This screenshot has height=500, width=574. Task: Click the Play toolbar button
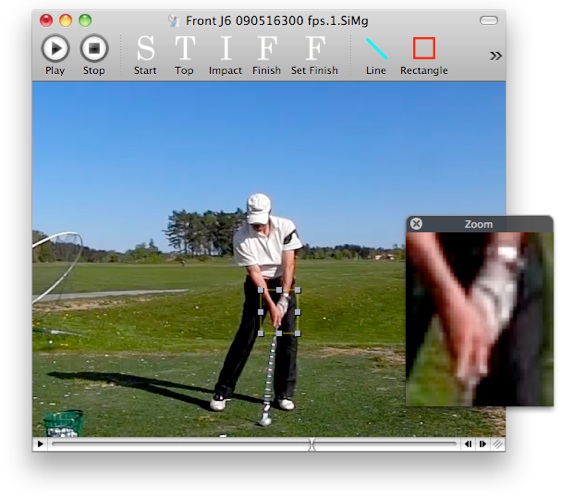click(x=55, y=55)
